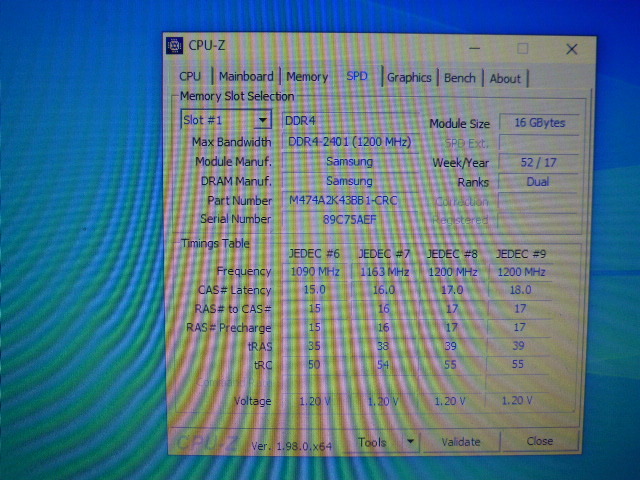The image size is (640, 480).
Task: Select the SPD tab
Action: (357, 76)
